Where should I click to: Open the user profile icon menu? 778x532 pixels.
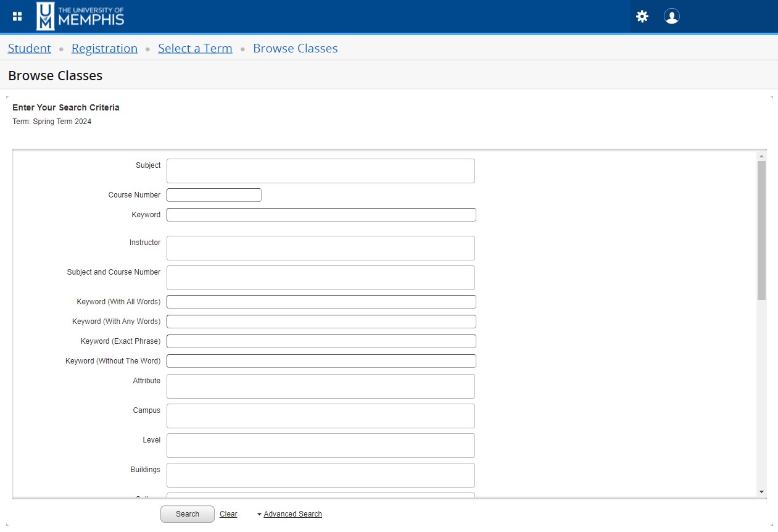click(x=671, y=17)
